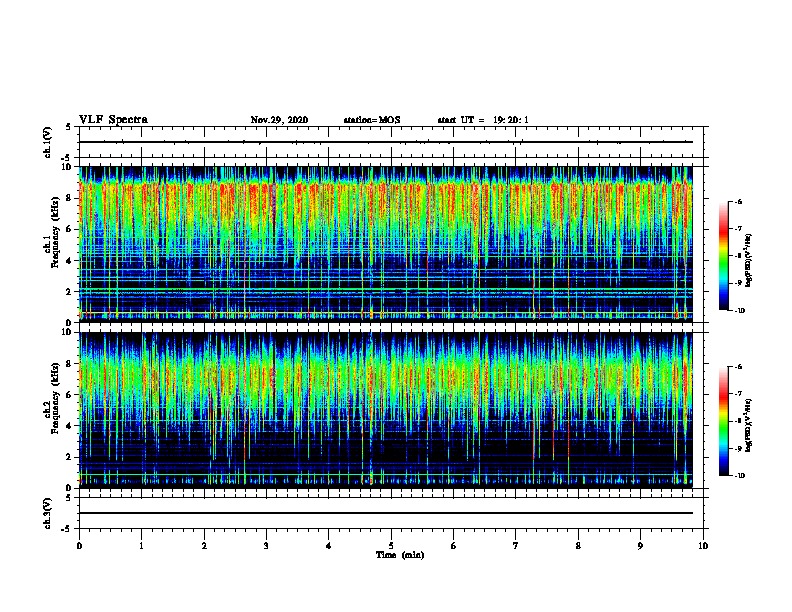
Task: Select the "start UT = 19:20: 1" label
Action: point(483,120)
